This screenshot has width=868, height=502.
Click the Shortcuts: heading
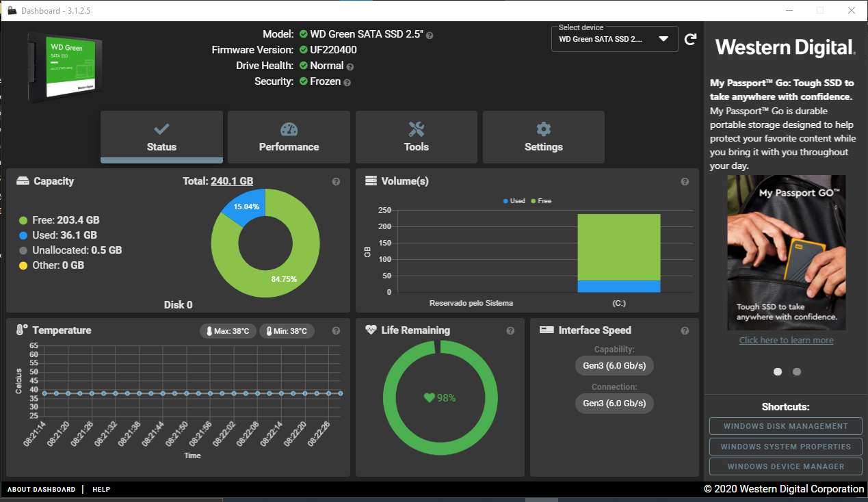(785, 407)
